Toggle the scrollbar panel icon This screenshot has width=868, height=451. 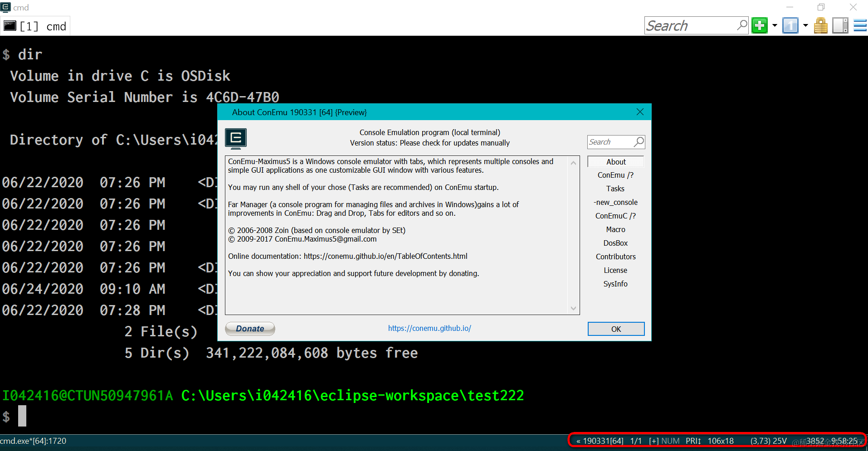840,25
